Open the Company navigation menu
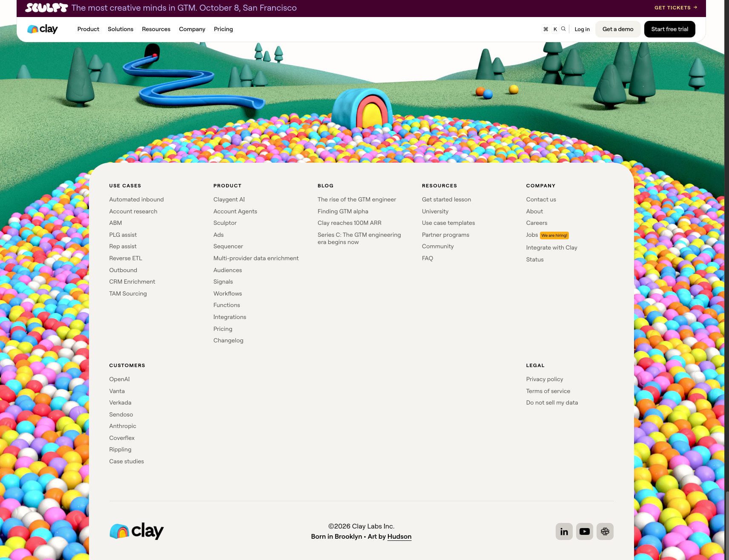The height and width of the screenshot is (560, 729). pos(192,29)
